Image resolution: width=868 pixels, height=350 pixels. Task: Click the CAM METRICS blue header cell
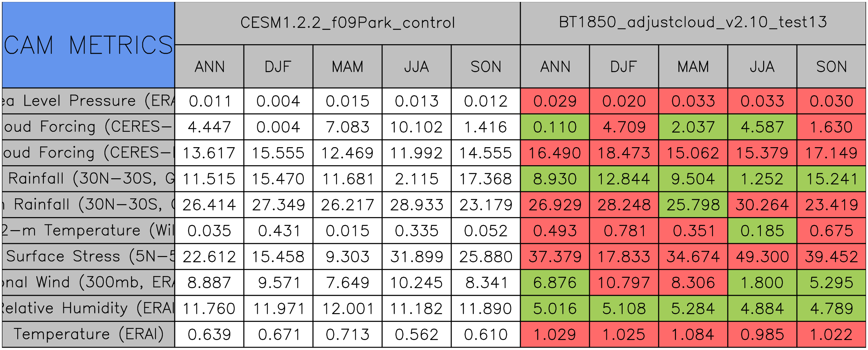[x=88, y=45]
